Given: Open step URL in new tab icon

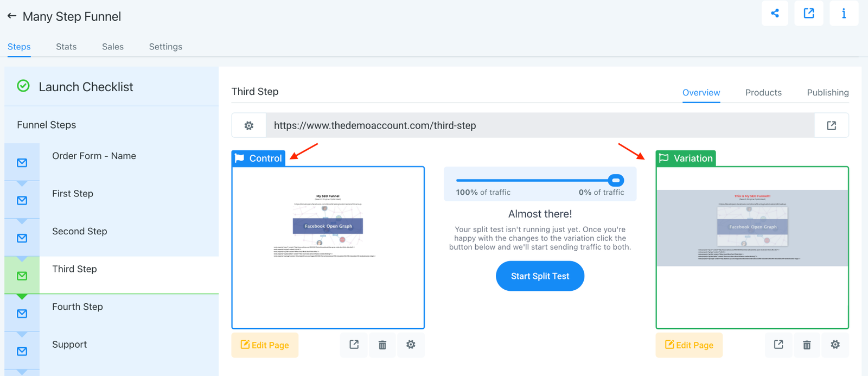Looking at the screenshot, I should (x=831, y=125).
